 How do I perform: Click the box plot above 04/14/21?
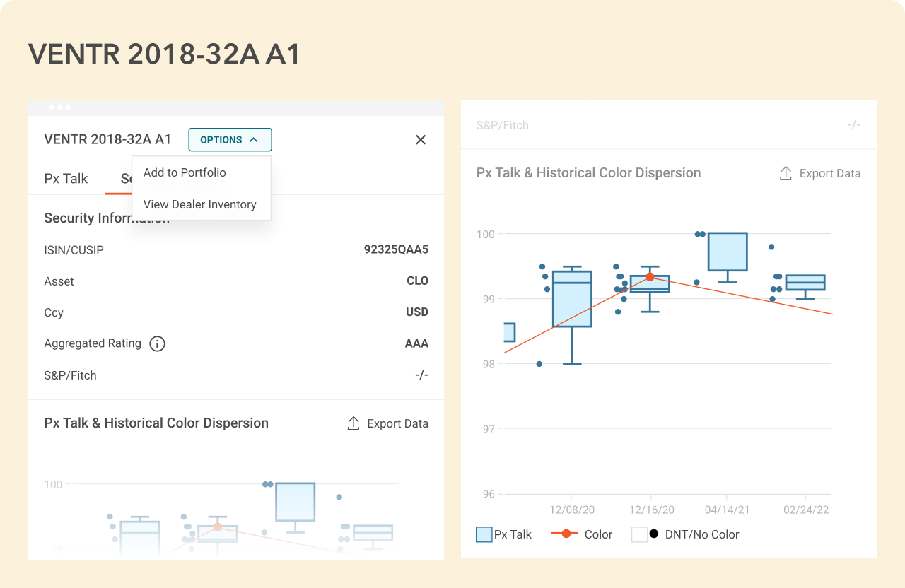click(x=728, y=252)
